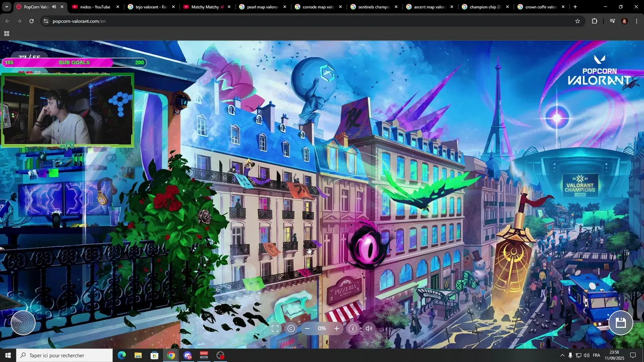Reload the current page
644x362 pixels.
31,21
